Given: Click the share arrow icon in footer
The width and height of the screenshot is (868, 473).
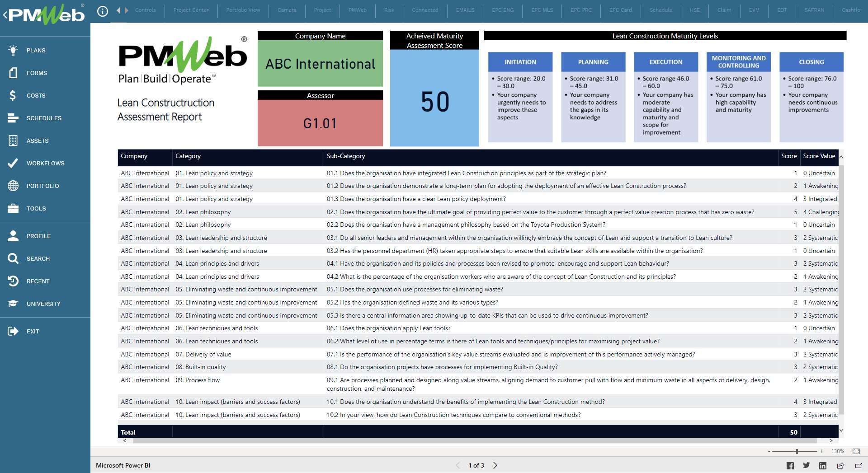Looking at the screenshot, I should [x=840, y=465].
